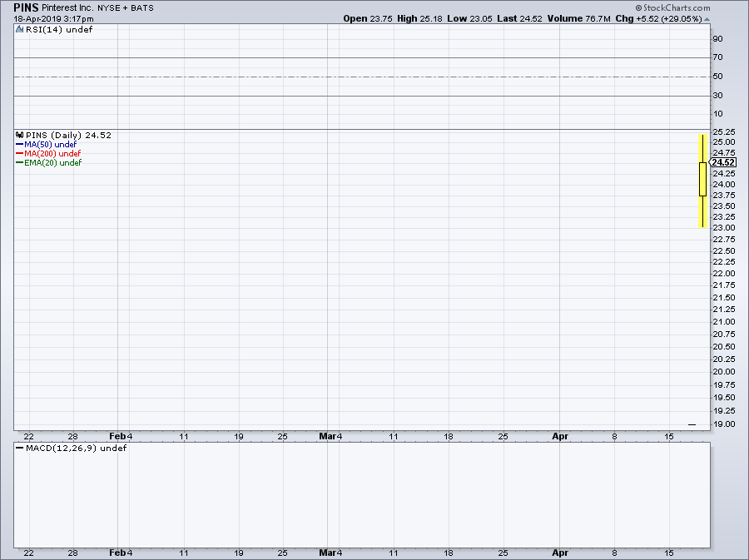
Task: Click the up-arrow icon after the Chg value
Action: (x=707, y=19)
